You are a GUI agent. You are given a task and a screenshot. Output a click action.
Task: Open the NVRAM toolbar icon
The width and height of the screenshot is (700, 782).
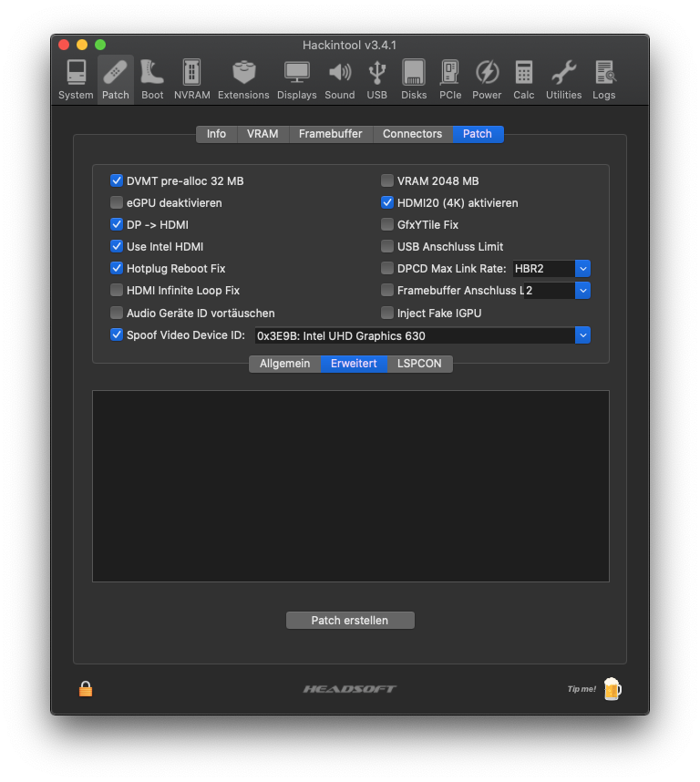tap(192, 80)
